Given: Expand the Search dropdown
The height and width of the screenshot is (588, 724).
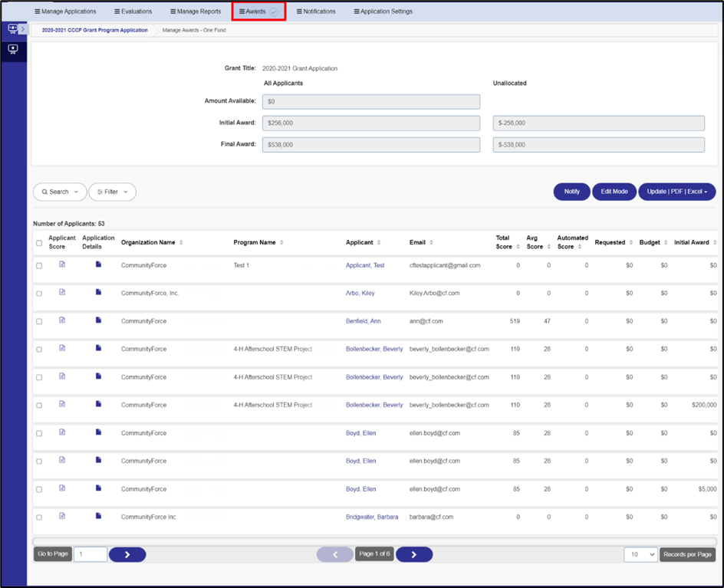Looking at the screenshot, I should pos(60,192).
